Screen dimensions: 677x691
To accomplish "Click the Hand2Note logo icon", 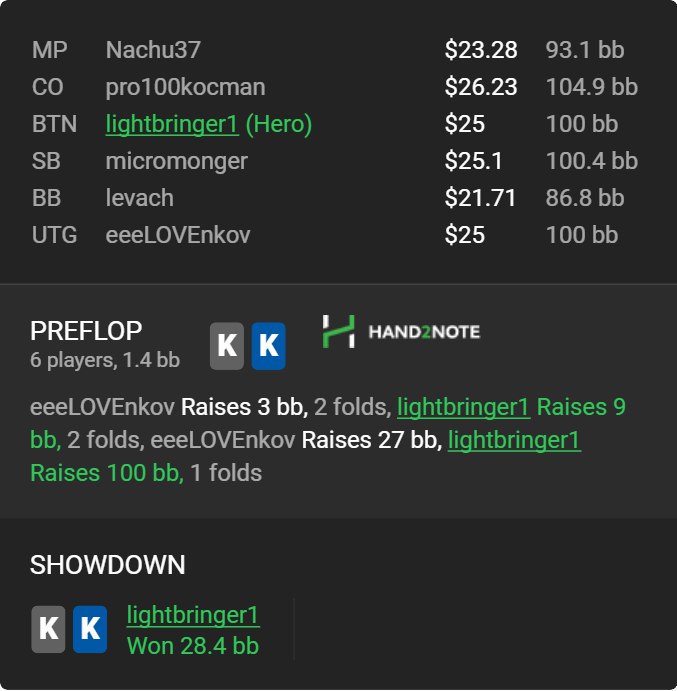I will tap(338, 331).
